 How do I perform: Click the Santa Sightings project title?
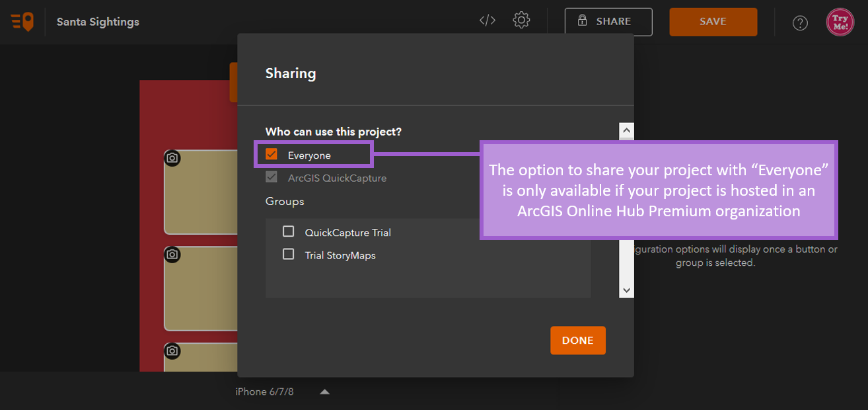[x=98, y=22]
